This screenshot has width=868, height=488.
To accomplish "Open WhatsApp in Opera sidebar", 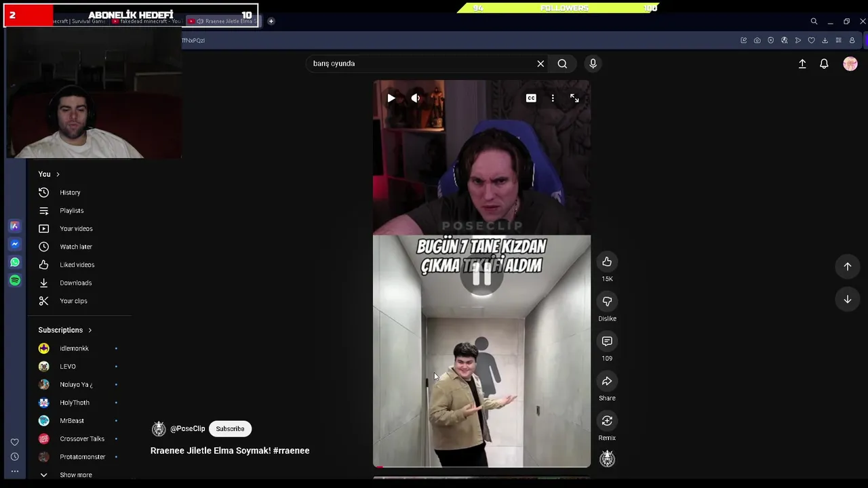I will (15, 262).
